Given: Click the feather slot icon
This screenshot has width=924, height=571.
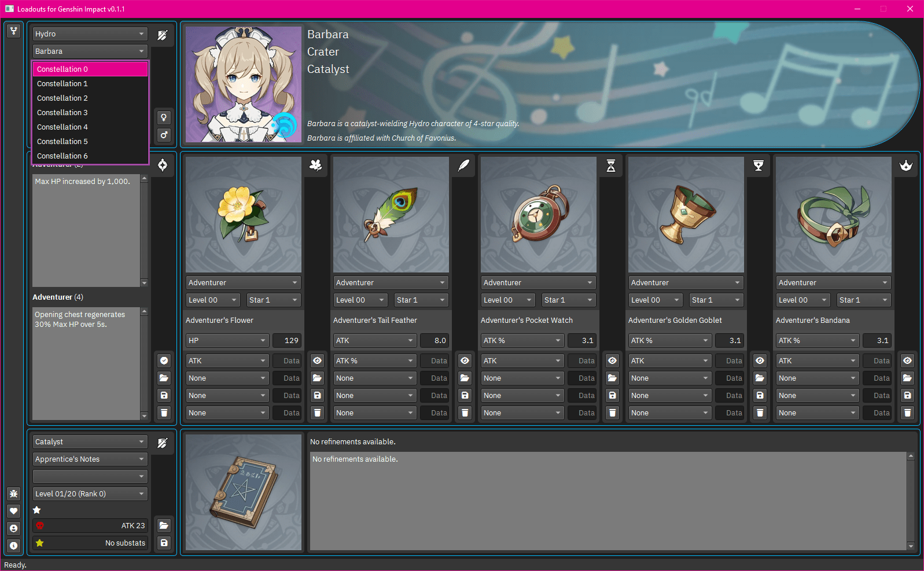Looking at the screenshot, I should [x=463, y=165].
